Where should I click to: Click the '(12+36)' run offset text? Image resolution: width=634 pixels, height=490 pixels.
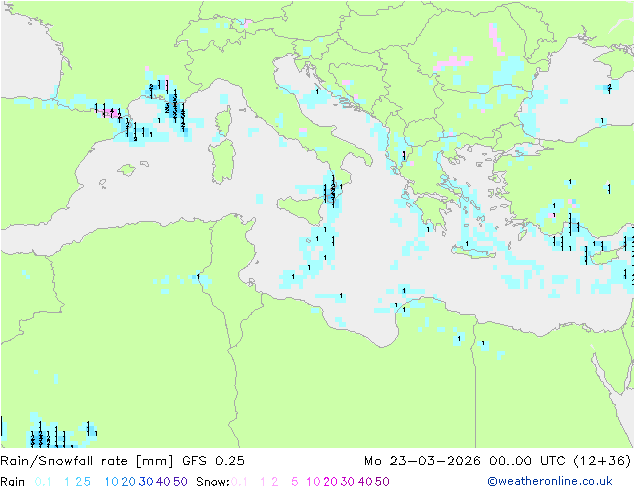click(x=602, y=461)
